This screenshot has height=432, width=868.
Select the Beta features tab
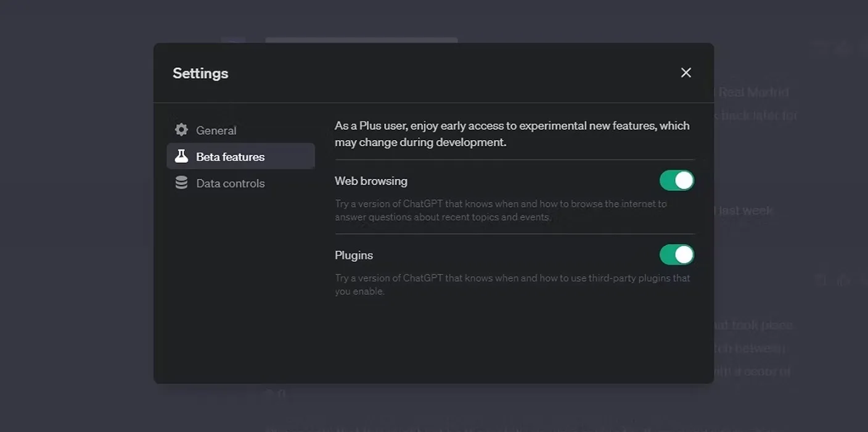click(240, 157)
